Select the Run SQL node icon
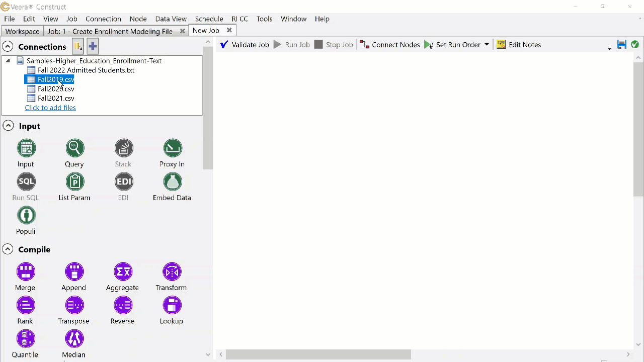The width and height of the screenshot is (644, 362). (x=26, y=182)
